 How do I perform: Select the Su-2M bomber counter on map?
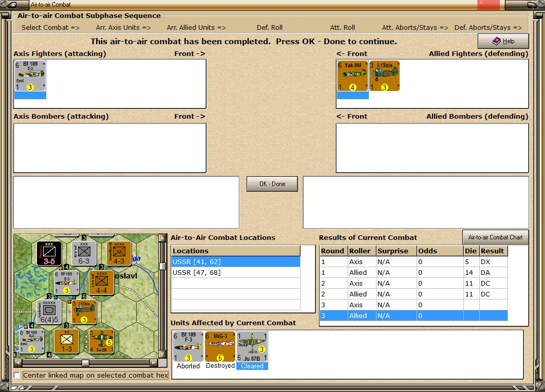click(x=102, y=341)
